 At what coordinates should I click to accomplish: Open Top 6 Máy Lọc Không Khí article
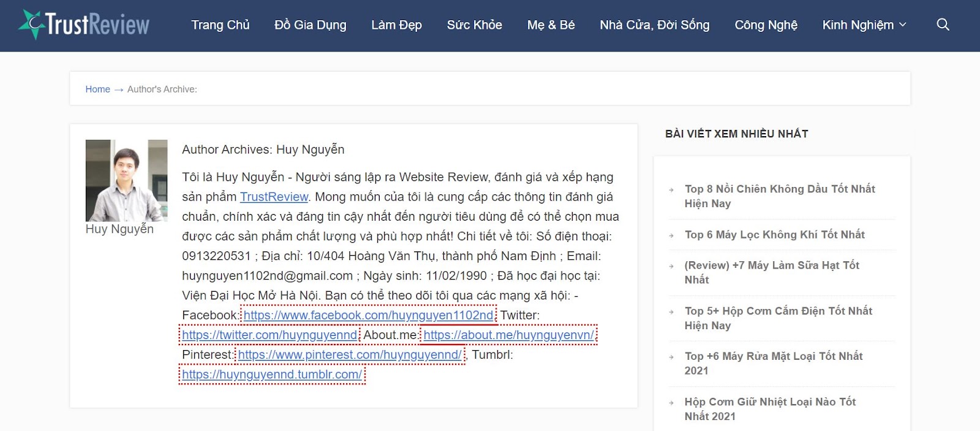click(x=775, y=235)
